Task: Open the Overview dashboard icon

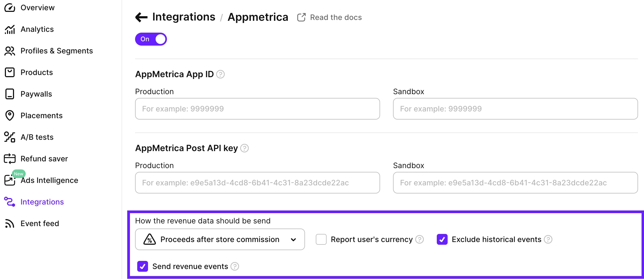Action: pos(10,8)
